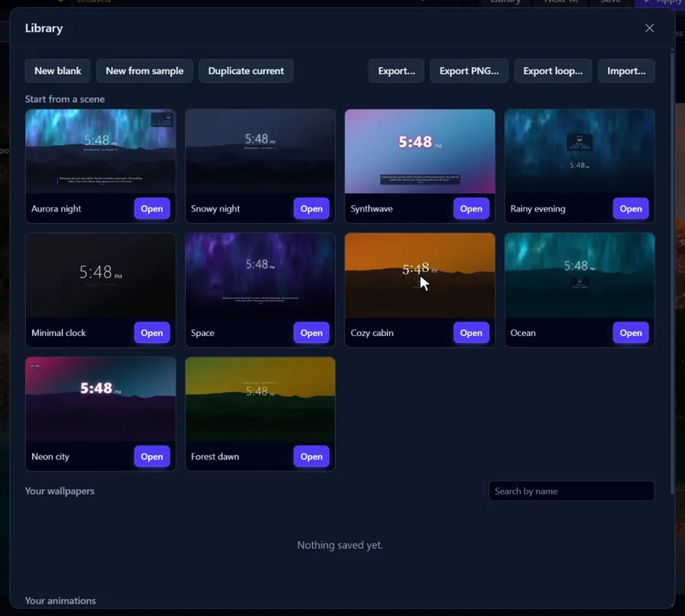
Task: Open the Snowy night scene
Action: coord(311,208)
